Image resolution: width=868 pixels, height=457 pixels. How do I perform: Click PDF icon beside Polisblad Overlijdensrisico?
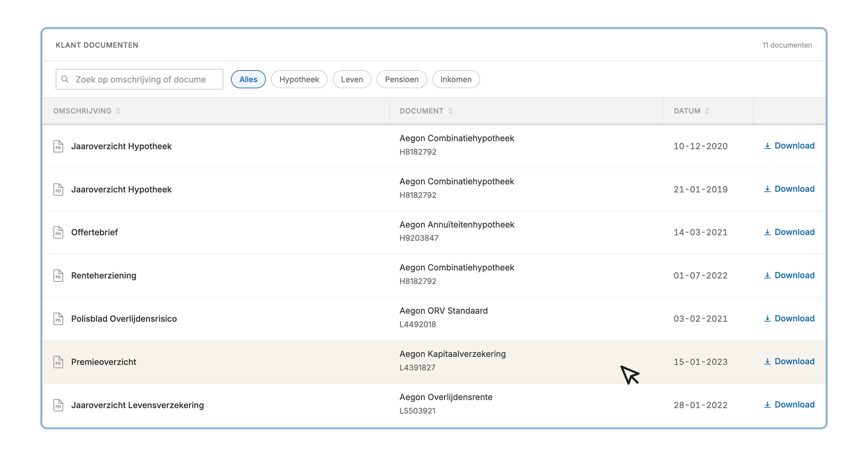pyautogui.click(x=58, y=319)
